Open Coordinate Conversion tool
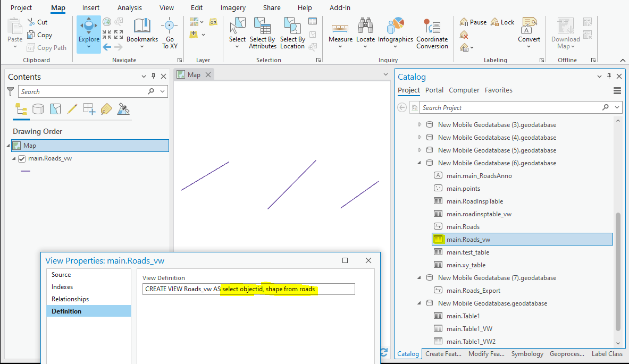This screenshot has height=364, width=629. [x=432, y=33]
